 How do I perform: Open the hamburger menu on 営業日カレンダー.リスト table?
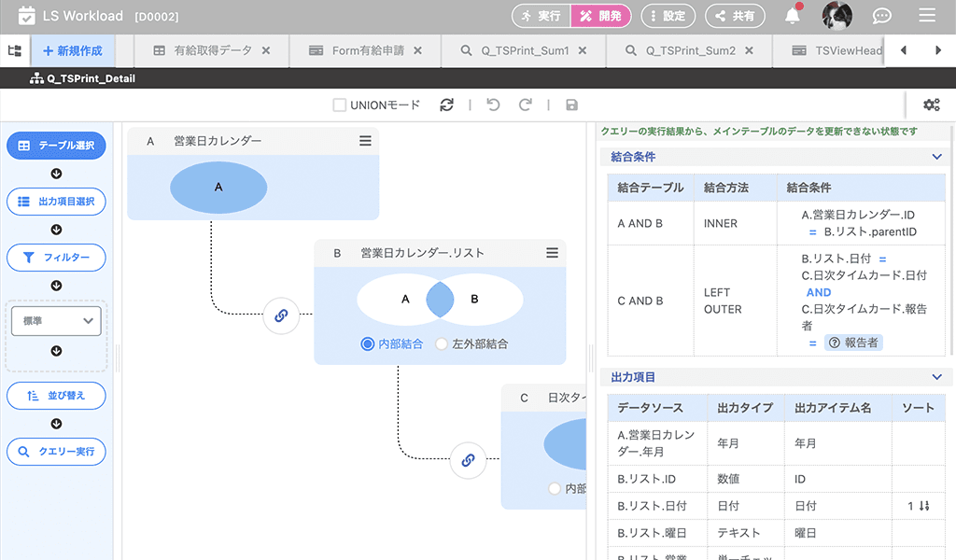[x=552, y=253]
